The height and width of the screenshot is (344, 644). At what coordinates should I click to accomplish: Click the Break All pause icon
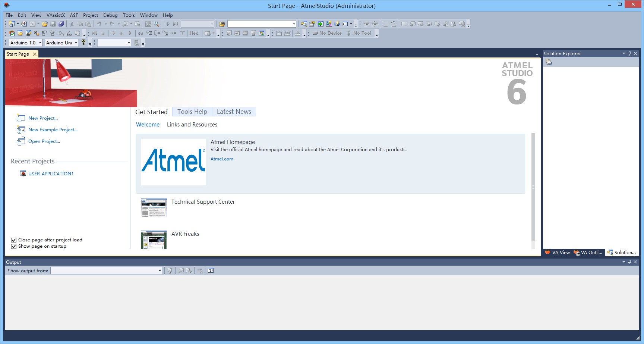point(121,33)
